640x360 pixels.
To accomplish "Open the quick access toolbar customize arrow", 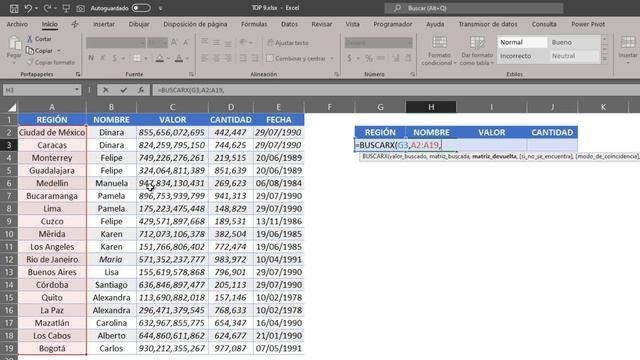I will pyautogui.click(x=160, y=8).
